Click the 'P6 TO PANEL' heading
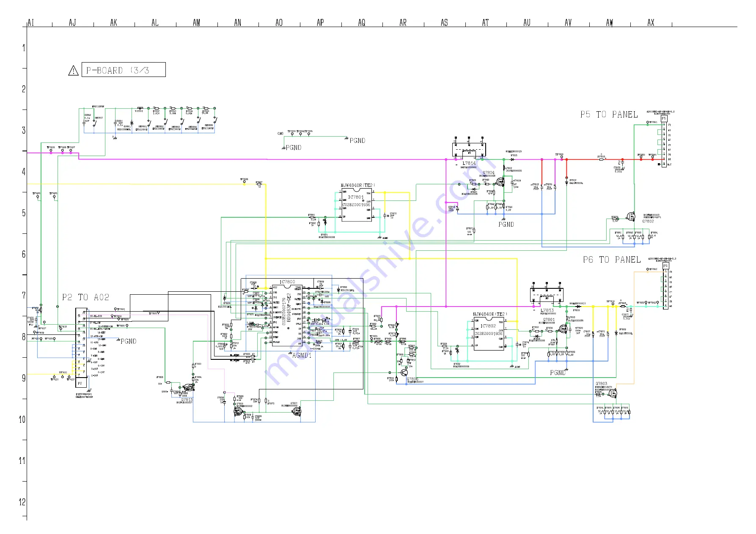This screenshot has width=756, height=534. coord(612,260)
